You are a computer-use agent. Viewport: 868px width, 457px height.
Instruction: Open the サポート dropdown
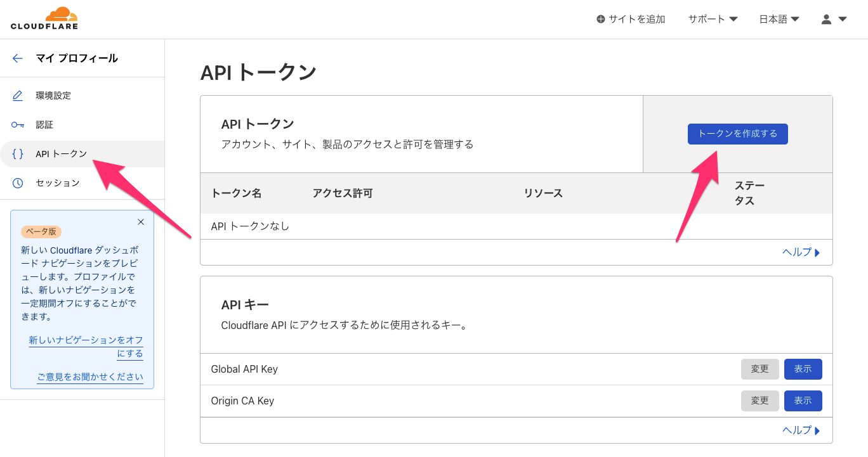tap(712, 19)
